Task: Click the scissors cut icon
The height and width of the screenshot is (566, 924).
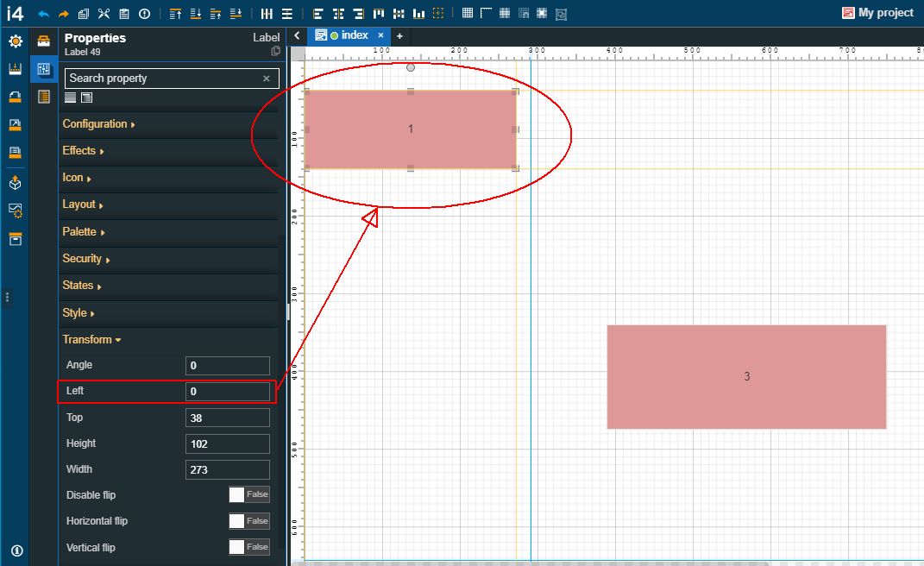Action: [104, 14]
